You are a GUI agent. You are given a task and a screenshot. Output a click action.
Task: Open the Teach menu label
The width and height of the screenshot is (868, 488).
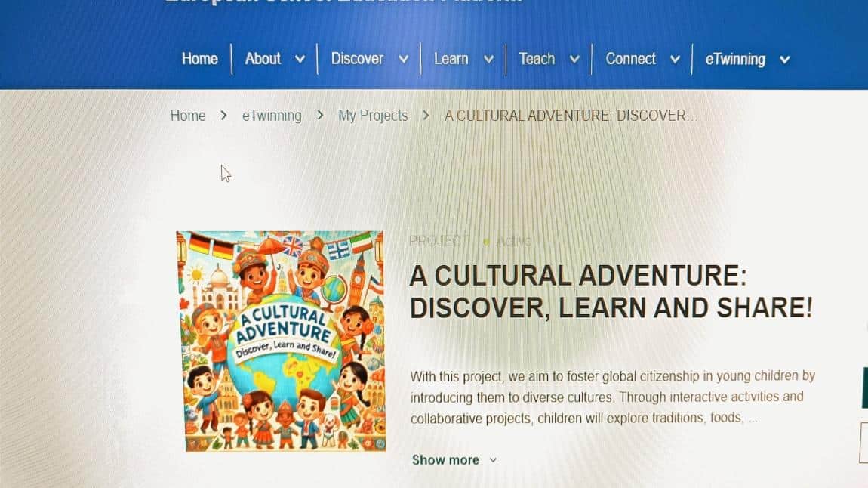click(x=537, y=59)
